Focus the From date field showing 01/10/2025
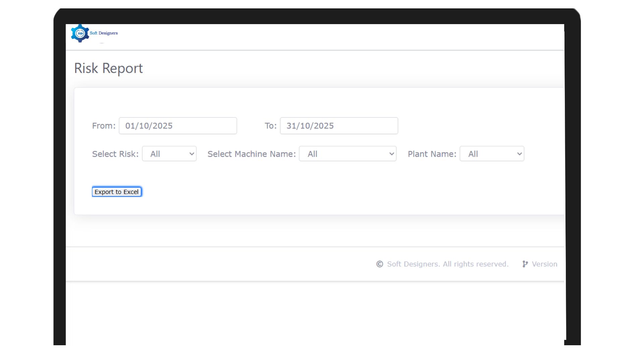Screen dimensions: 644x362 pyautogui.click(x=178, y=126)
